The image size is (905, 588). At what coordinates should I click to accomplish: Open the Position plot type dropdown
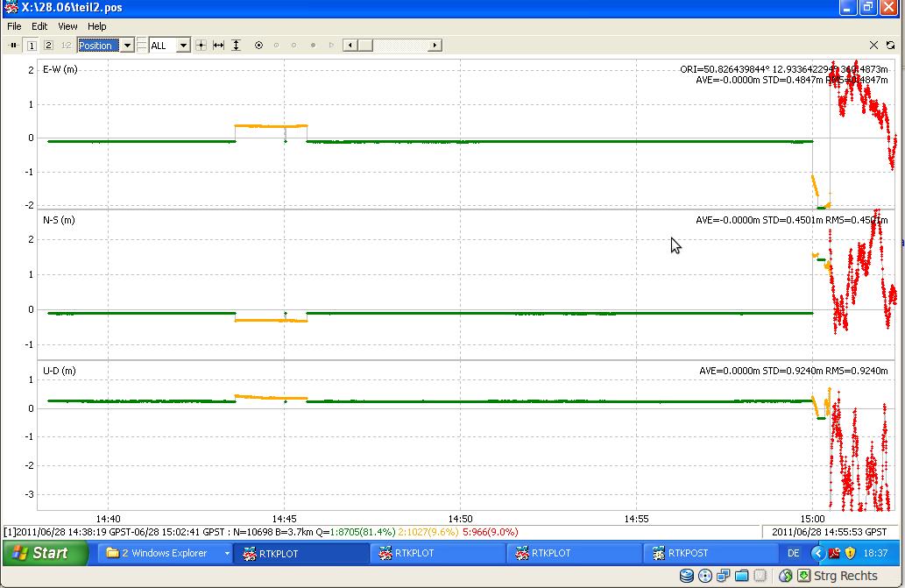coord(127,45)
